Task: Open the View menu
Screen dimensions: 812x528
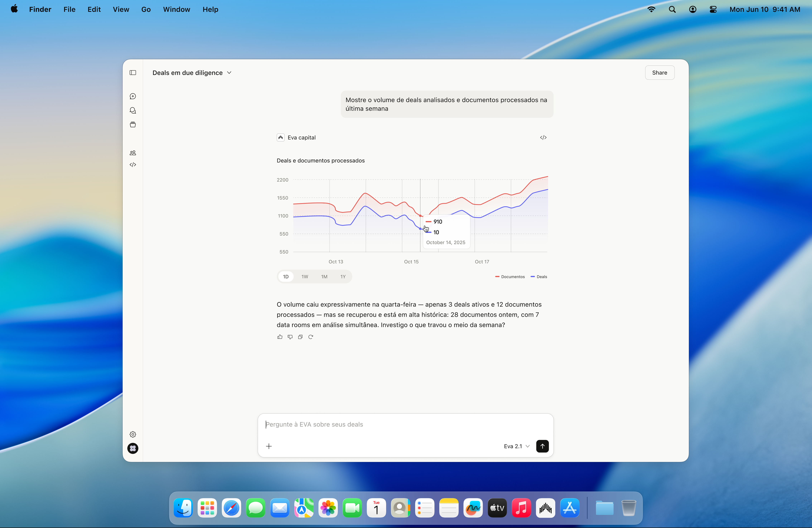Action: pyautogui.click(x=121, y=9)
